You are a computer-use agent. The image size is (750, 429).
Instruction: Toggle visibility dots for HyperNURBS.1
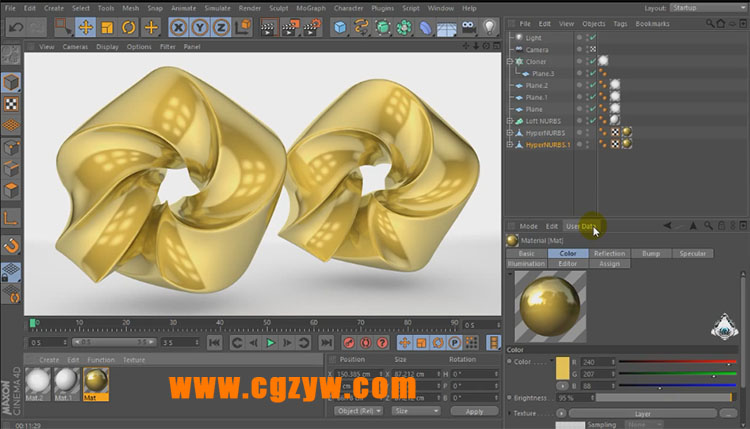(587, 144)
